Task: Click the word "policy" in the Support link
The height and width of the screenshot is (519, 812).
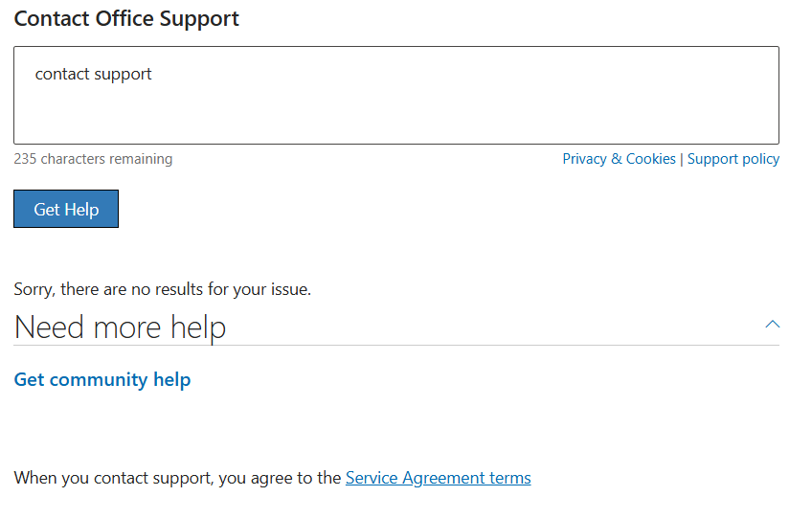Action: 760,159
